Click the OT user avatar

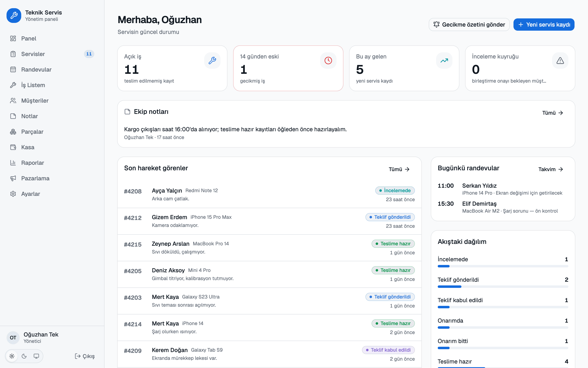pos(13,338)
